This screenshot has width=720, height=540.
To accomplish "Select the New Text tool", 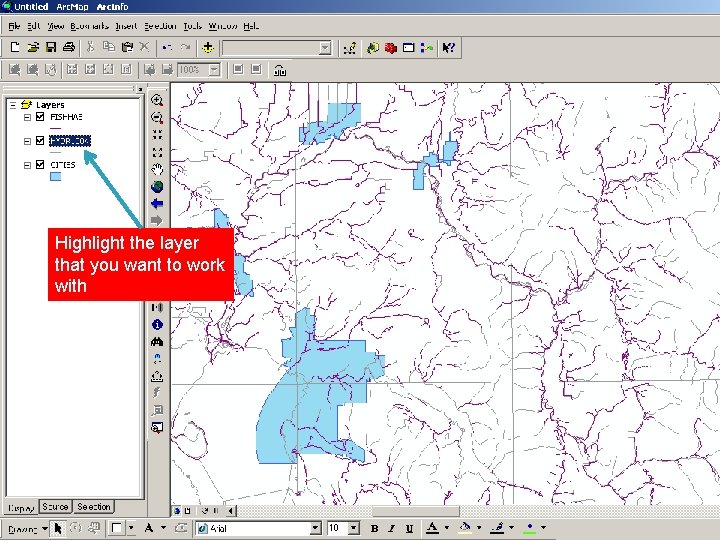I will click(149, 529).
